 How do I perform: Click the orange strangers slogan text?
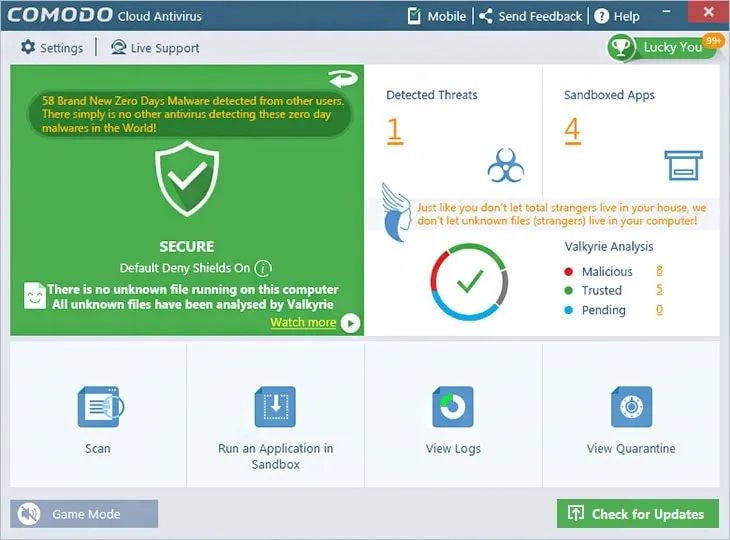pyautogui.click(x=561, y=214)
